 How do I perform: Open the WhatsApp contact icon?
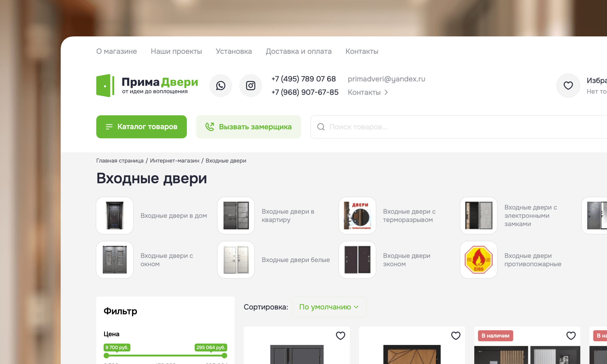(x=221, y=86)
